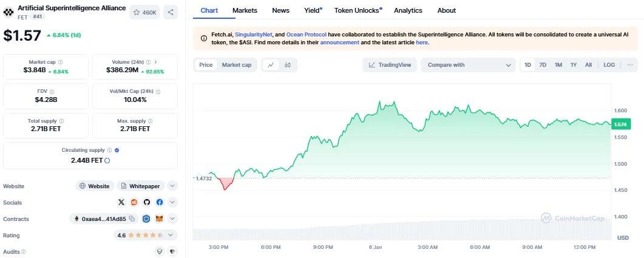Open the Compare with dropdown
644x258 pixels.
pyautogui.click(x=468, y=65)
